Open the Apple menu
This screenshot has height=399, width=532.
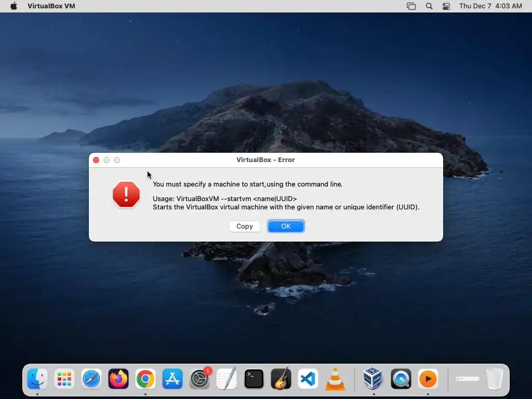(x=14, y=6)
